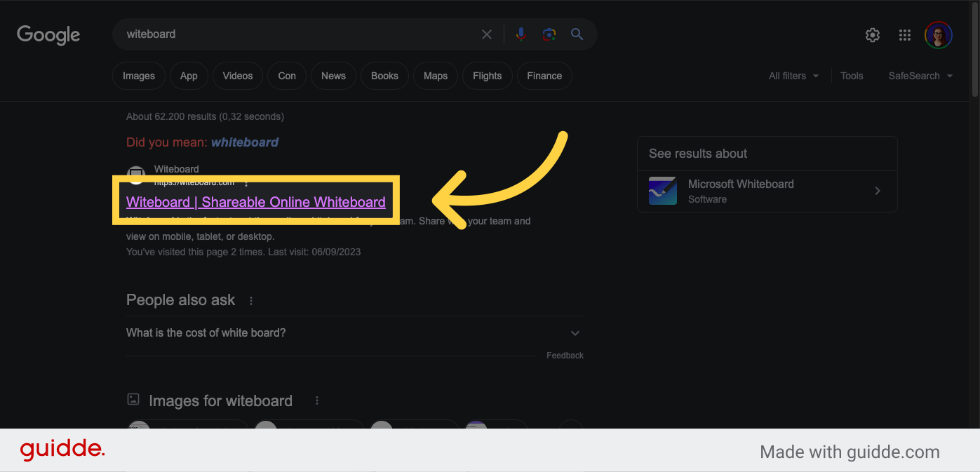Open the People also ask menu dots
This screenshot has width=980, height=472.
[x=250, y=299]
